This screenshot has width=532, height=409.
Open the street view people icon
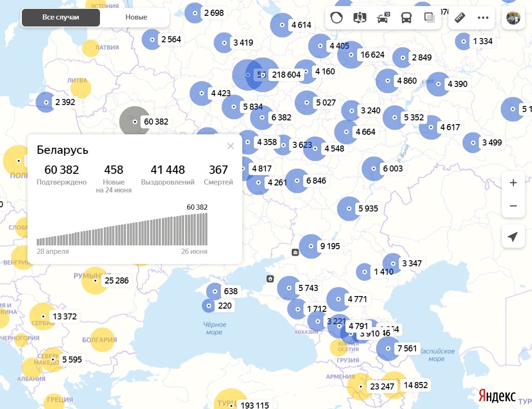click(x=359, y=17)
